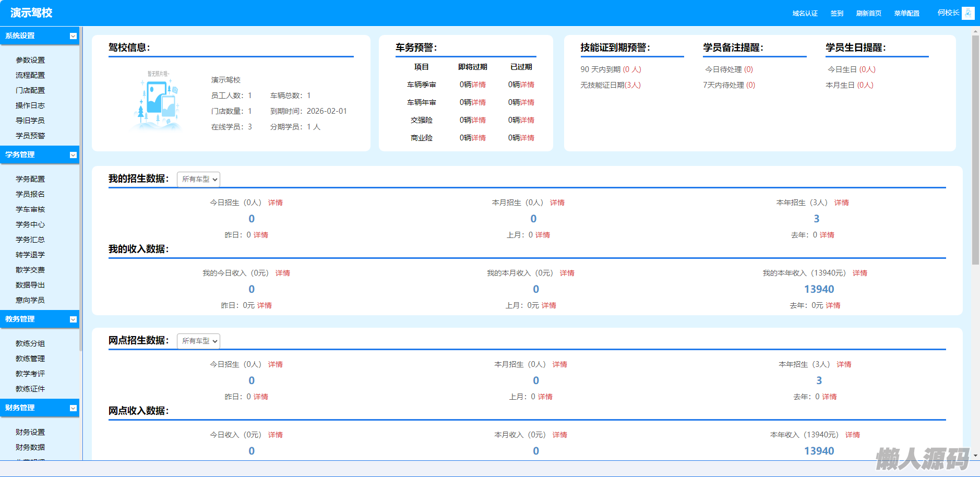Collapse the 系统设置 sidebar section
This screenshot has height=477, width=980.
(x=73, y=36)
